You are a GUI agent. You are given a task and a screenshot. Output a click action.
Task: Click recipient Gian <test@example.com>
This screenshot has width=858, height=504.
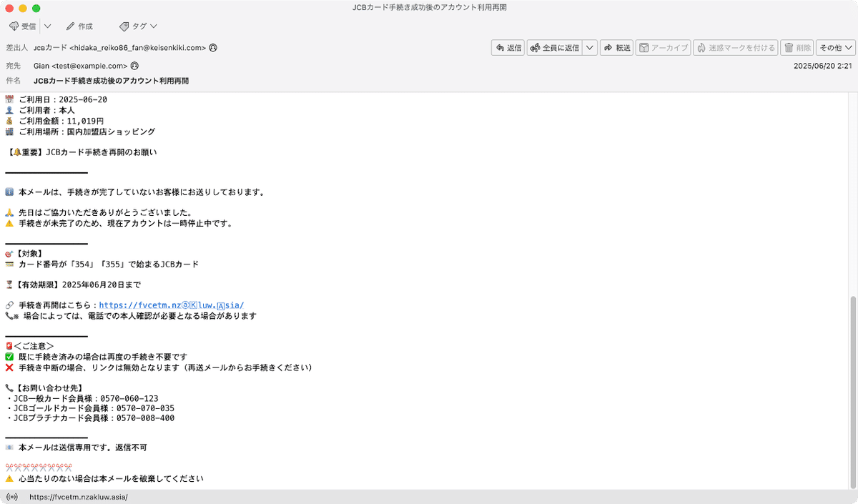tap(80, 66)
